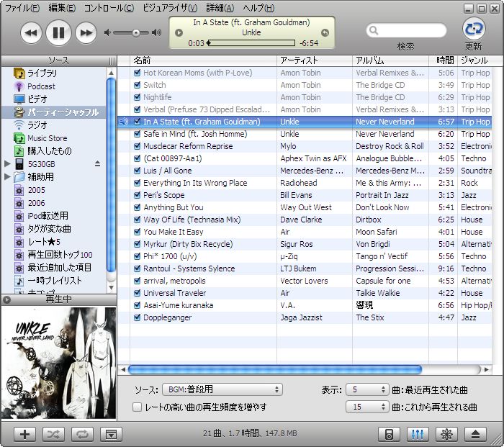504x447 pixels.
Task: Uncheck Safe in Mind track checkbox
Action: tap(137, 134)
